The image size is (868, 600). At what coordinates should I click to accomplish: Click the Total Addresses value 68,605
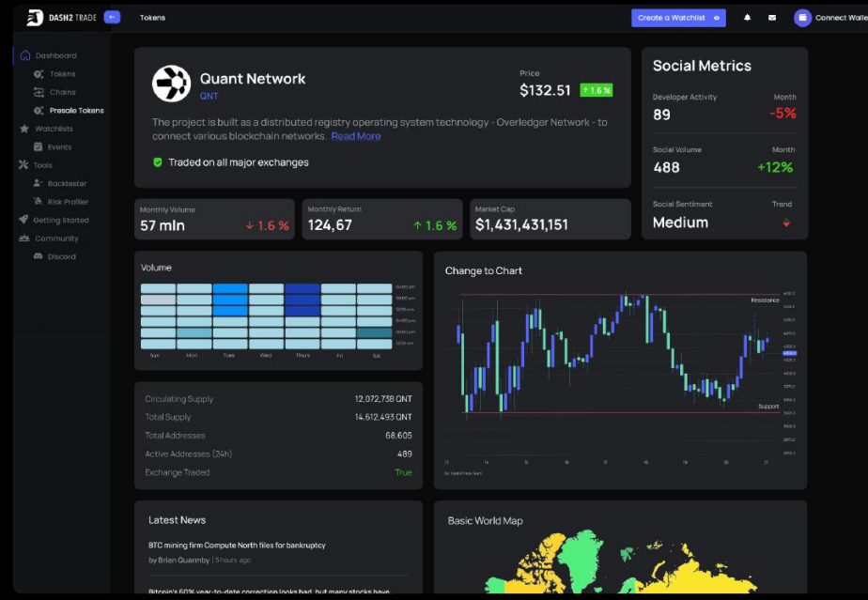coord(398,436)
